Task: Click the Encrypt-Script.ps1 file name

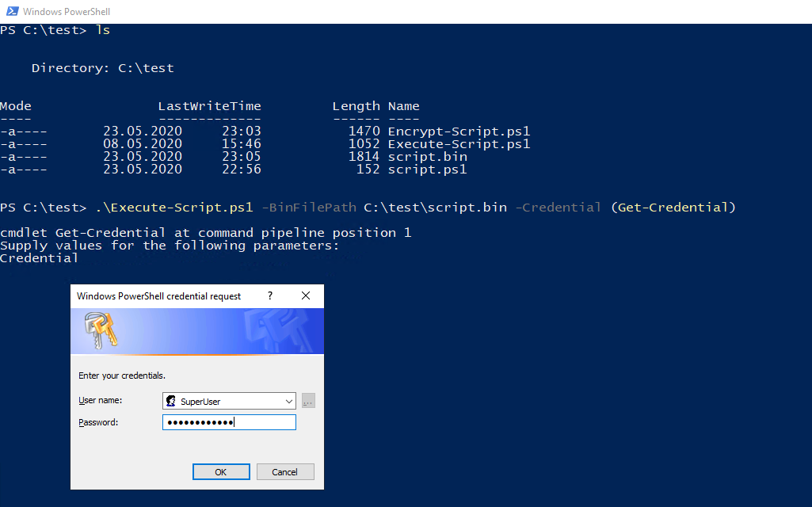Action: coord(459,132)
